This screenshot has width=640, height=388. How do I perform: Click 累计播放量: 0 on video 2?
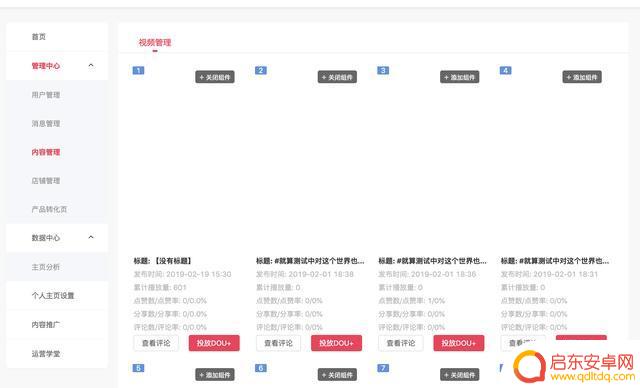point(278,287)
